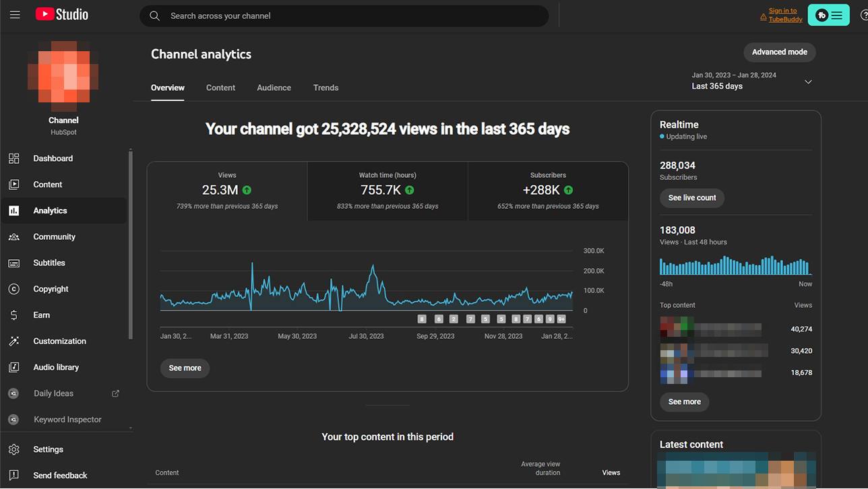The width and height of the screenshot is (868, 489).
Task: Open the hamburger menu icon
Action: click(15, 15)
